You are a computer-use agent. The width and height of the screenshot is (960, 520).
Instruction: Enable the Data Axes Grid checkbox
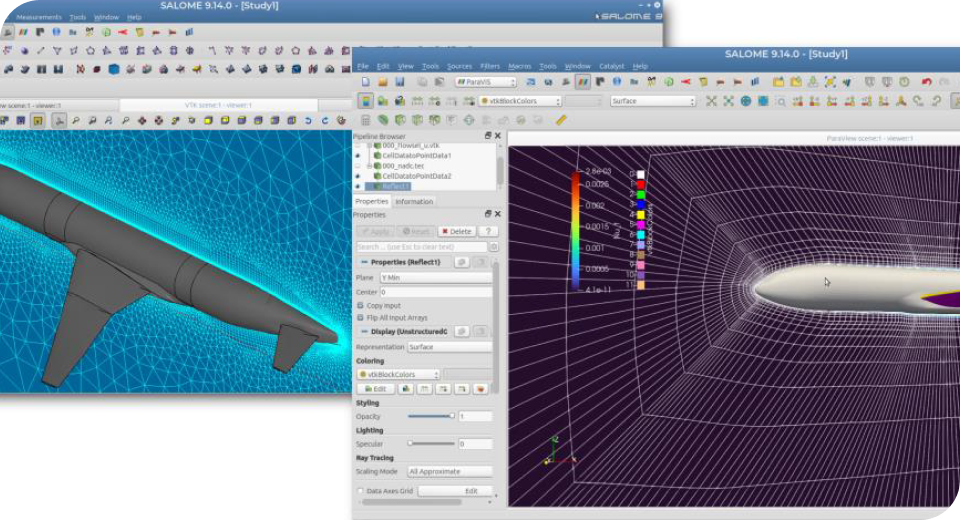coord(361,491)
